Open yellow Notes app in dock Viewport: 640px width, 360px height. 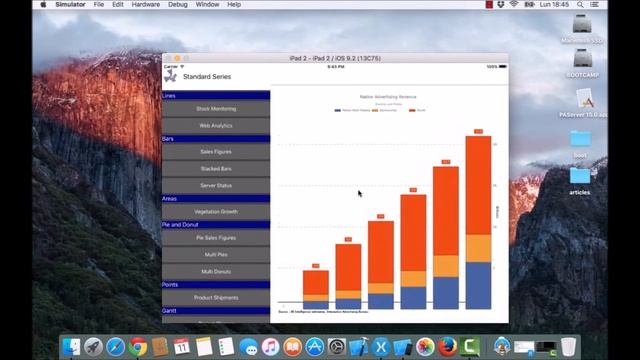coord(204,347)
